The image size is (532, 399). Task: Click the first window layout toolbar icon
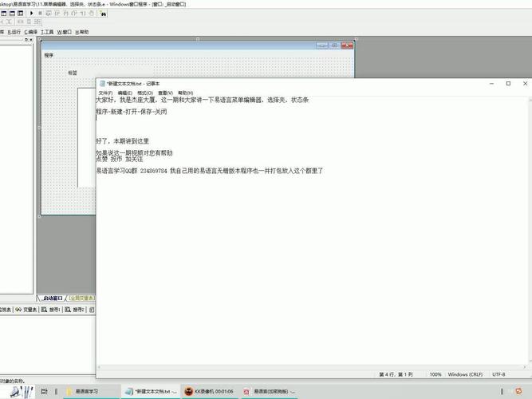tap(4, 14)
